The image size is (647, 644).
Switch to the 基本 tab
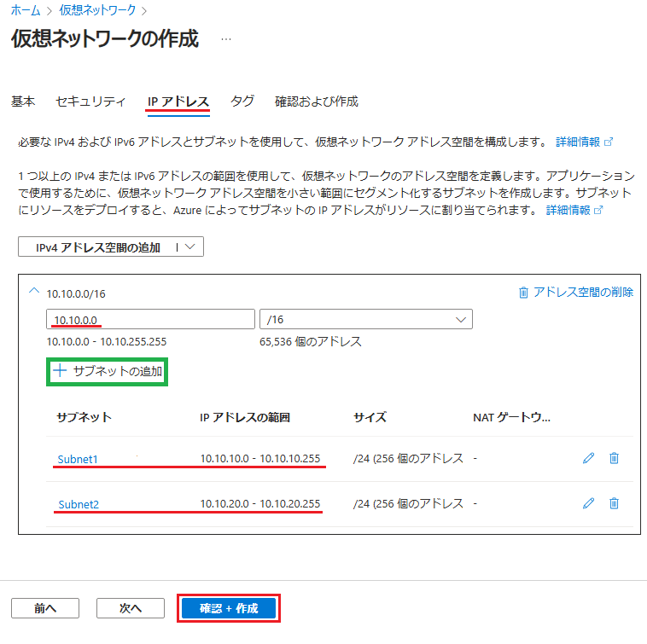23,102
